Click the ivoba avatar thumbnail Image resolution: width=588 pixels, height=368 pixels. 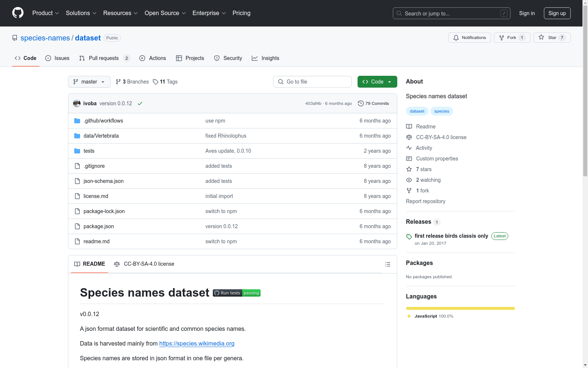77,103
